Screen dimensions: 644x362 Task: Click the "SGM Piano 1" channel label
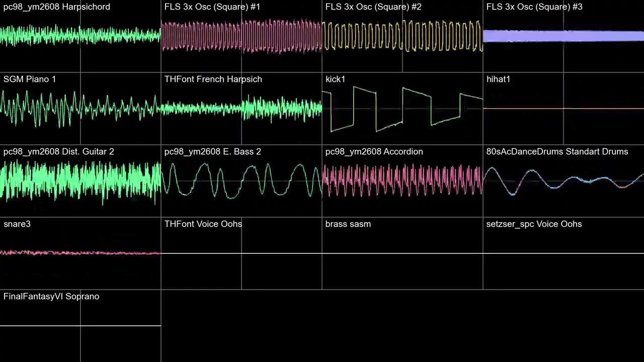[x=30, y=79]
